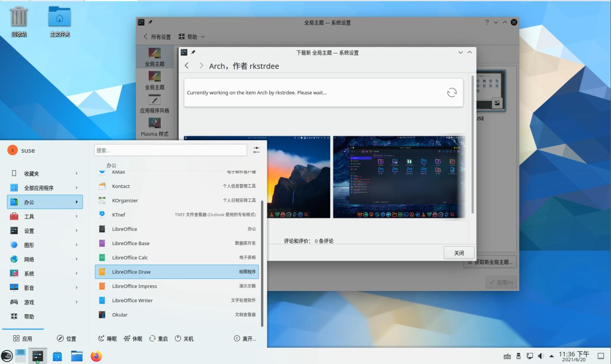Click the clock showing 11:36
Screen dimensions: 611x364
click(x=574, y=356)
